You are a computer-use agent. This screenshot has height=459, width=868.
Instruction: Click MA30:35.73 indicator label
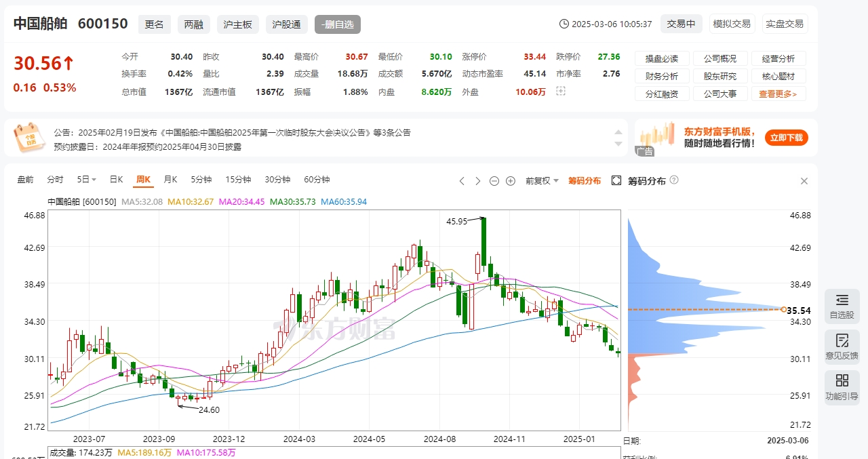tap(293, 202)
